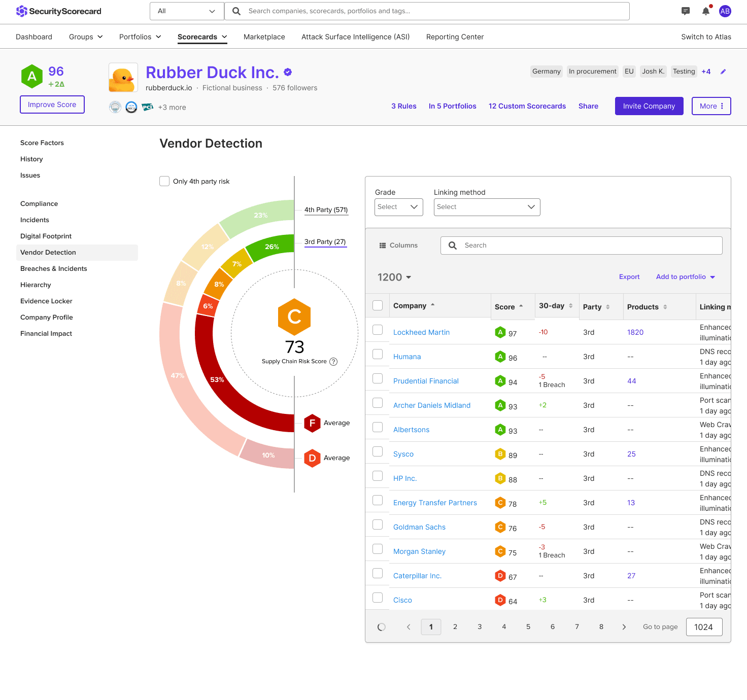Click the edit pencil next to scorecard tags
Viewport: 747px width, 700px height.
coord(724,72)
